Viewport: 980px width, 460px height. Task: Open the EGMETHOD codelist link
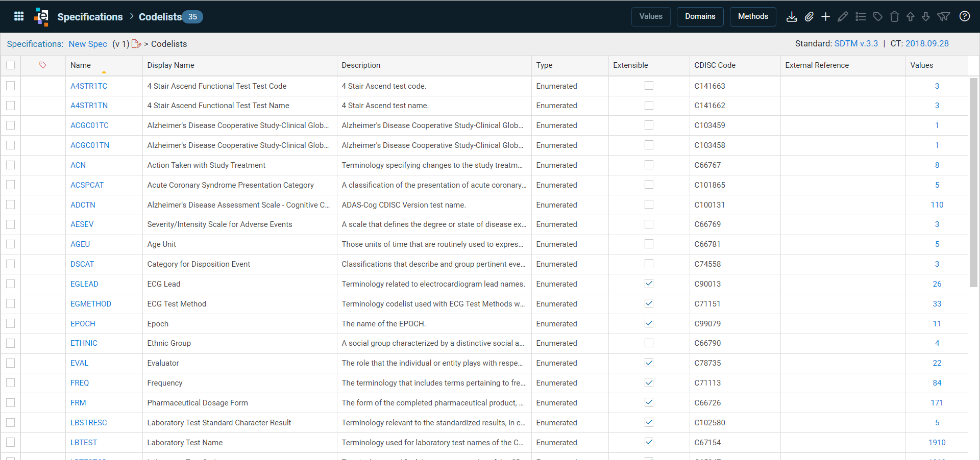[91, 303]
